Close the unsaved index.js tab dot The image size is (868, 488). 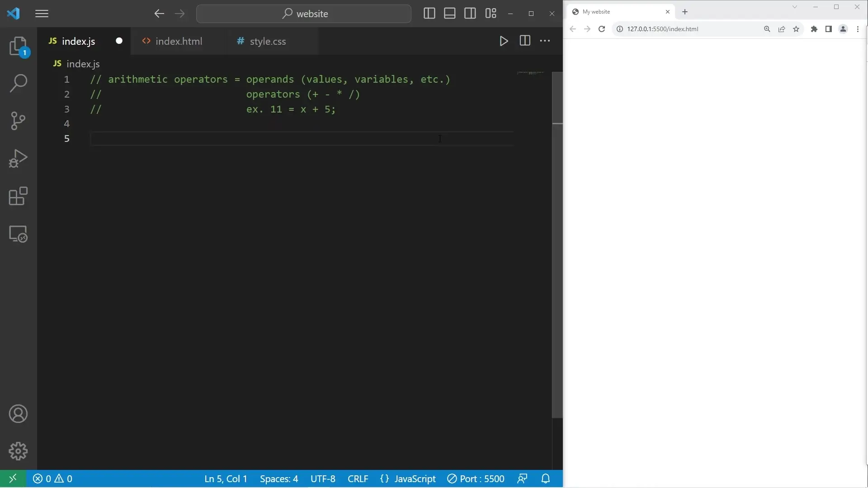pos(119,41)
